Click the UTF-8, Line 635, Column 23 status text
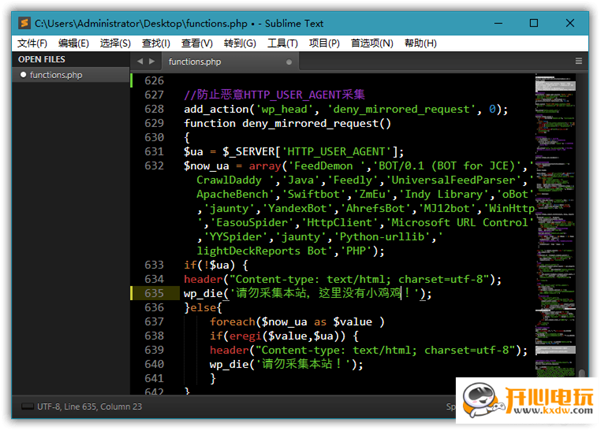Viewport: 600px width, 430px height. tap(90, 406)
